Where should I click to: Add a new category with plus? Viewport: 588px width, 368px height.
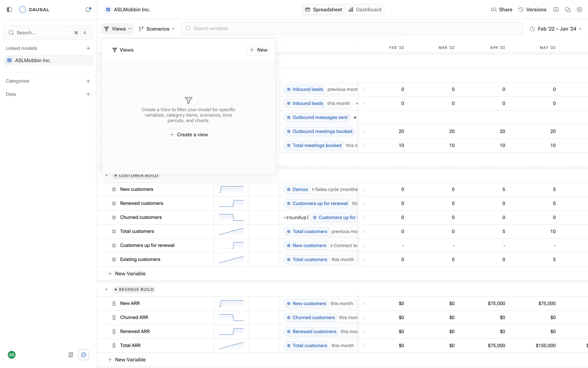click(88, 81)
